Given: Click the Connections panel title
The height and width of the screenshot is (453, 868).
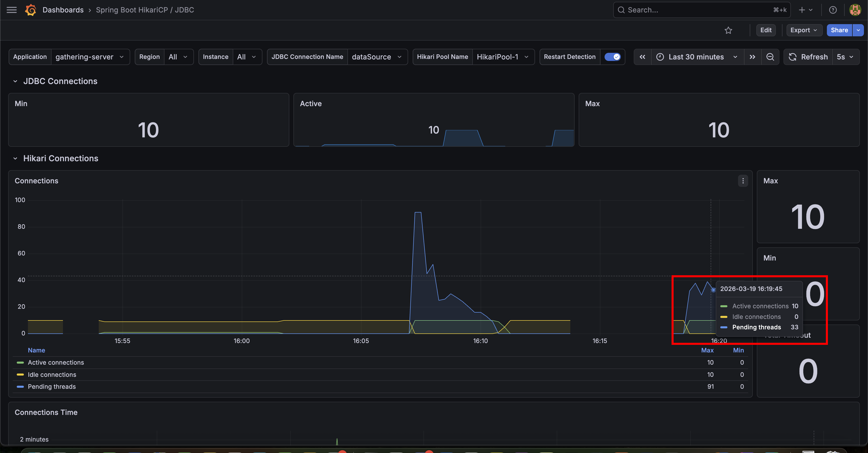Looking at the screenshot, I should (x=36, y=181).
